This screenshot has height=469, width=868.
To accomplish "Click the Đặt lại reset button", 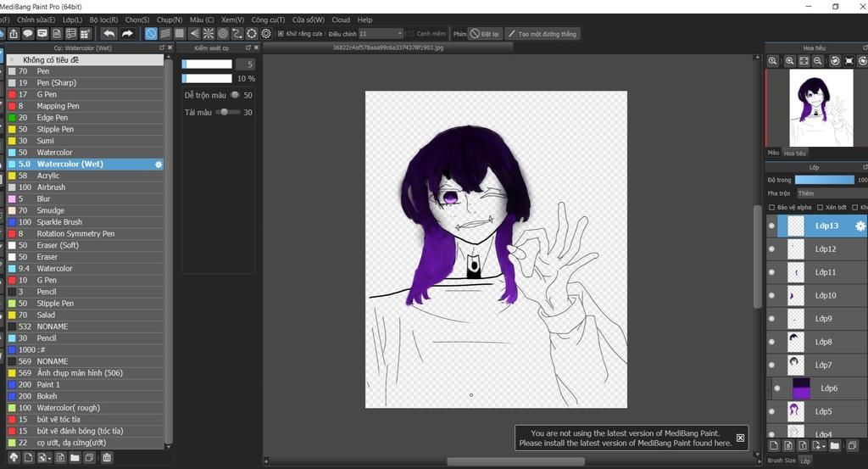I will click(484, 34).
